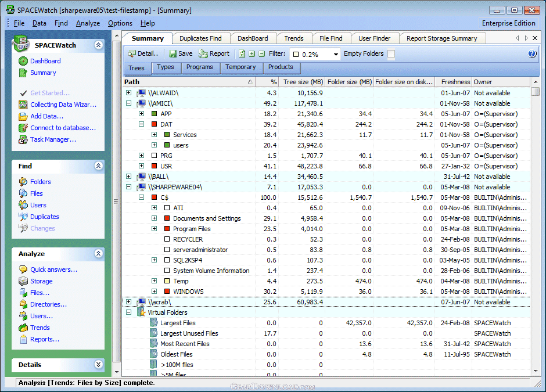Image resolution: width=546 pixels, height=392 pixels.
Task: Click the Connect to database icon
Action: coord(23,128)
